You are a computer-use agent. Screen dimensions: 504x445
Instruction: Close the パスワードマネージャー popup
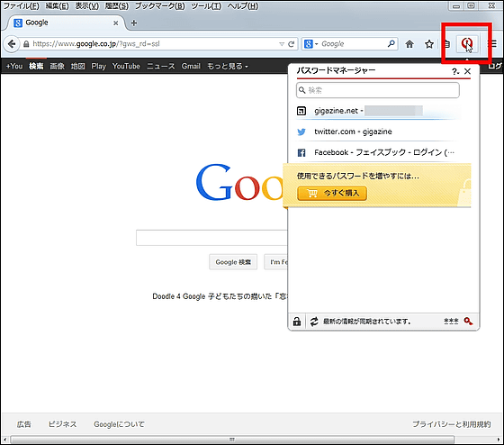467,71
